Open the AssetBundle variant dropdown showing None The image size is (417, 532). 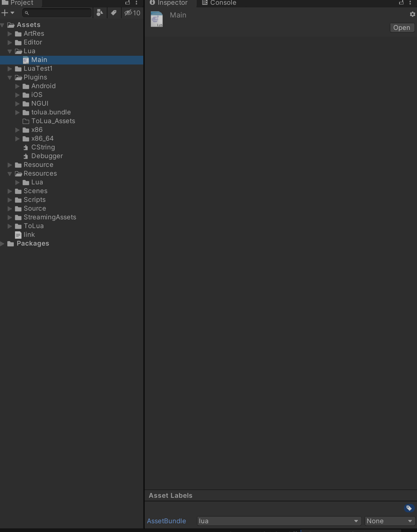tap(389, 521)
